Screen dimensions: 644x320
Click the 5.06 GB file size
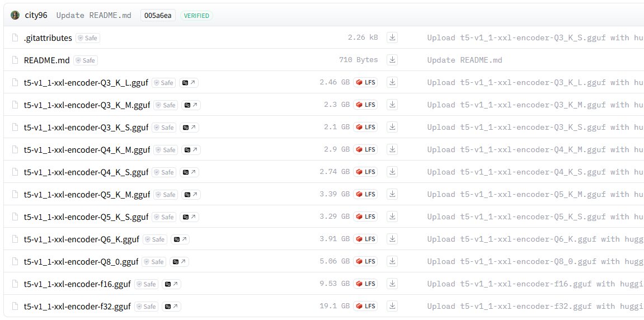335,261
